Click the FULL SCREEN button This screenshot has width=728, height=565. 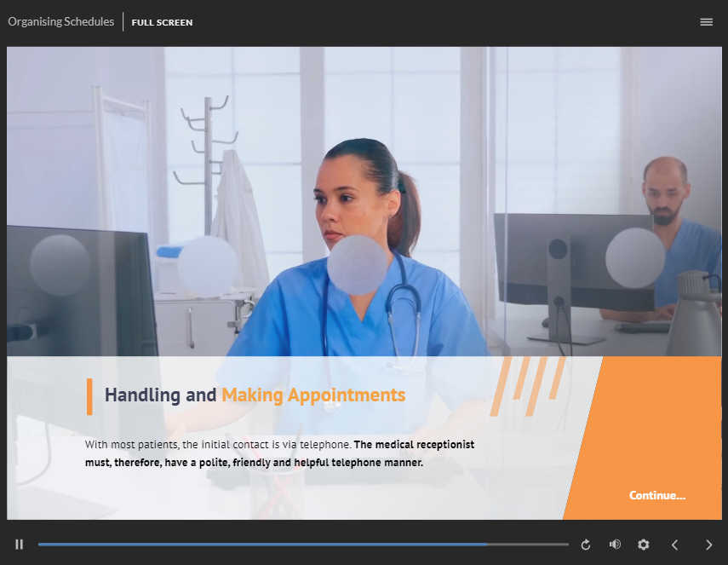(162, 22)
